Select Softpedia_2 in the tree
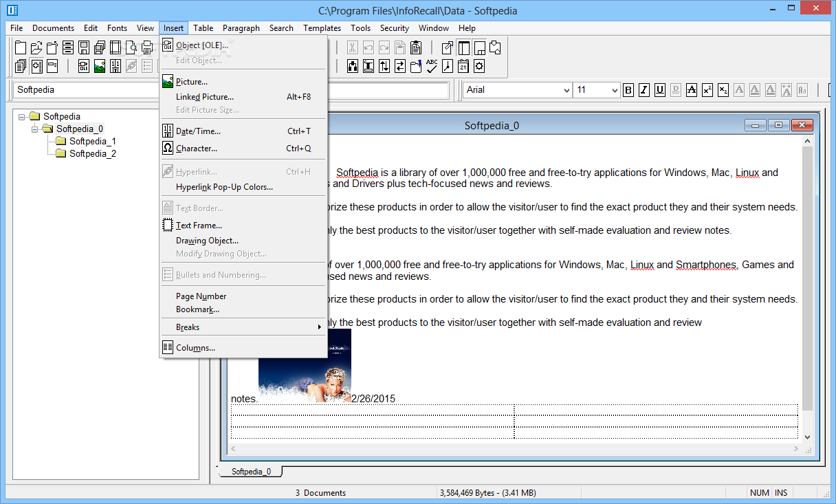The height and width of the screenshot is (504, 836). tap(93, 154)
